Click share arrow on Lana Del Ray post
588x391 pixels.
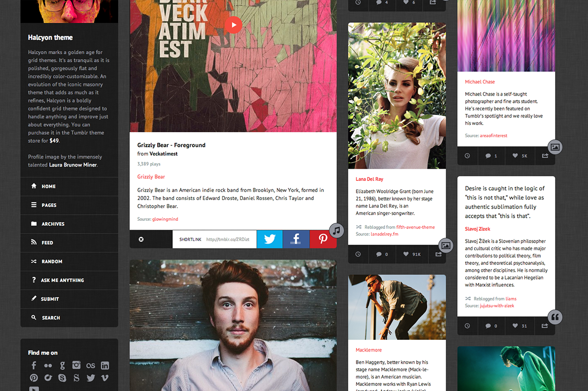438,254
